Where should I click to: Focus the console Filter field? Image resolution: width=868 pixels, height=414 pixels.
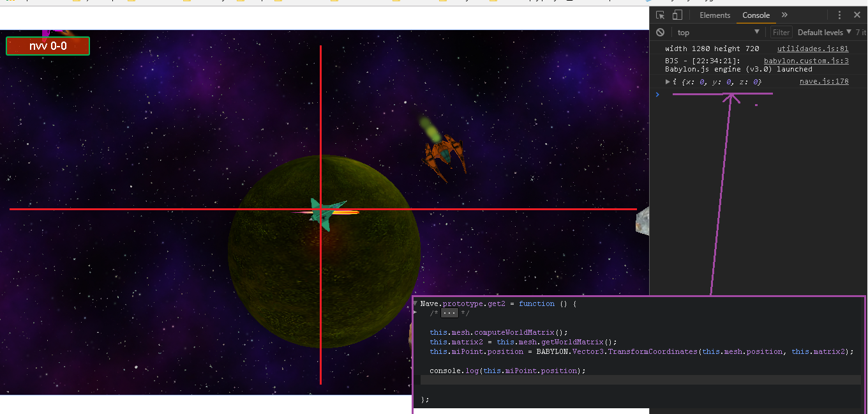coord(781,33)
